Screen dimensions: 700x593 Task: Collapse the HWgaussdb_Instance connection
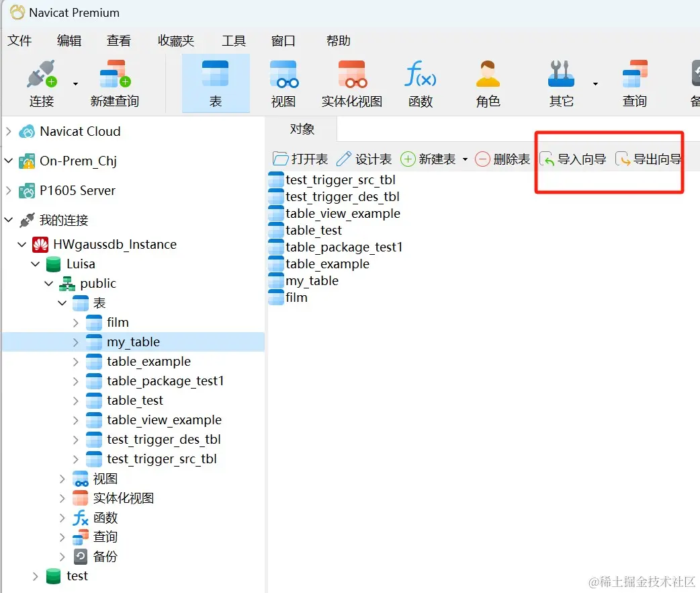(x=22, y=245)
